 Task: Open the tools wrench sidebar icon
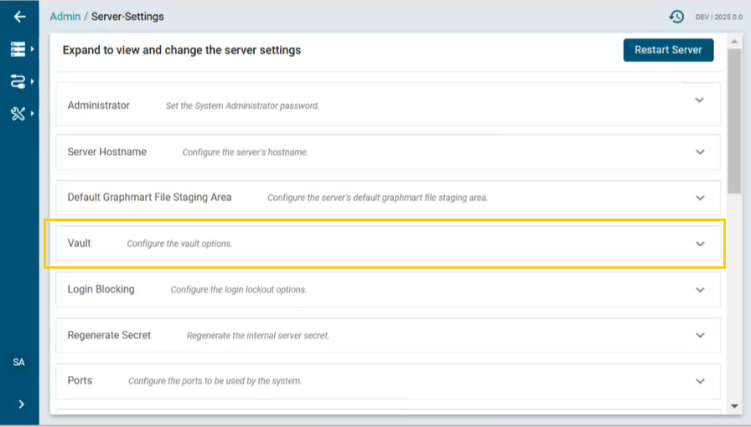(x=18, y=113)
